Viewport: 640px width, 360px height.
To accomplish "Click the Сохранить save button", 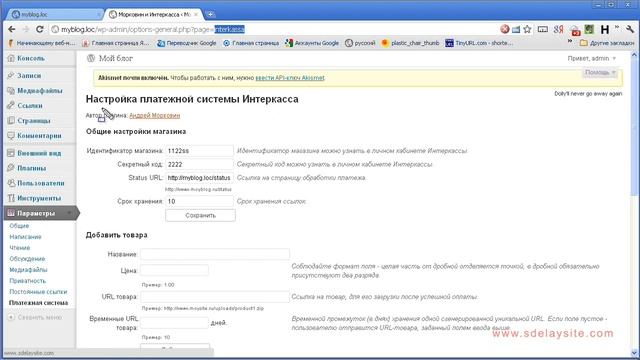I will point(200,215).
